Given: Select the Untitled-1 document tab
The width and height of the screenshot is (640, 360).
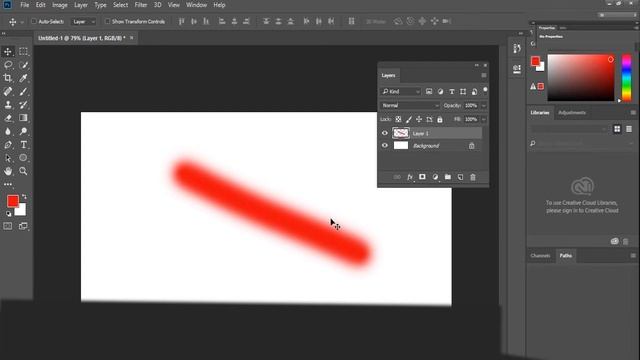Looking at the screenshot, I should [82, 38].
